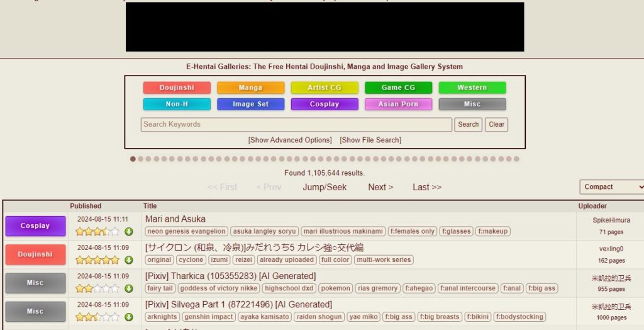
Task: Click the five-star rating in the Doujinshi row
Action: (x=97, y=260)
